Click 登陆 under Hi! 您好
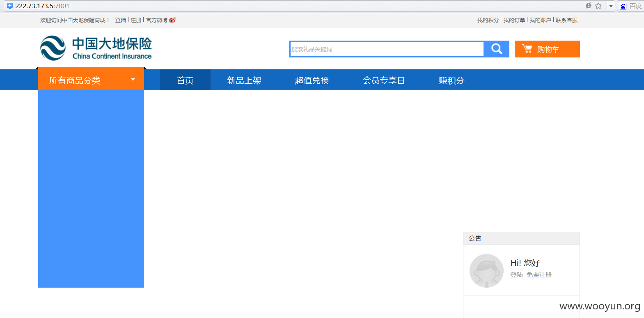This screenshot has height=318, width=644. tap(516, 275)
